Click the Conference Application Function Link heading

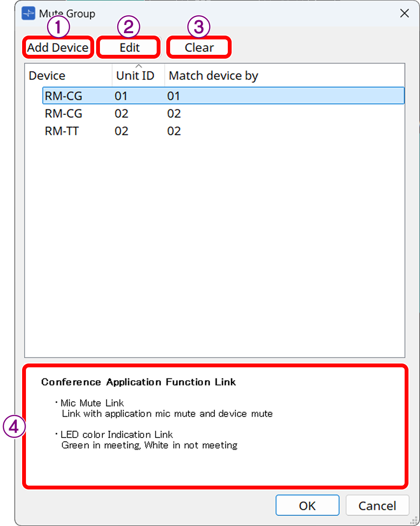click(139, 382)
